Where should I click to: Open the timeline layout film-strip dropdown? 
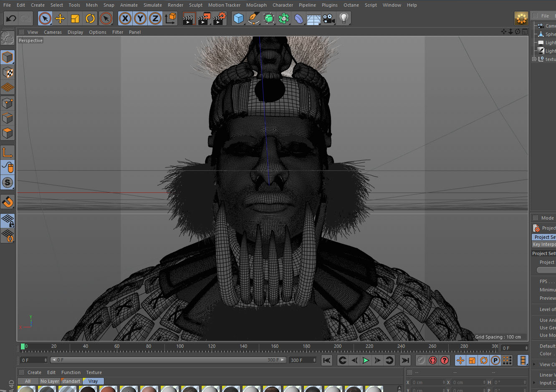coord(523,360)
